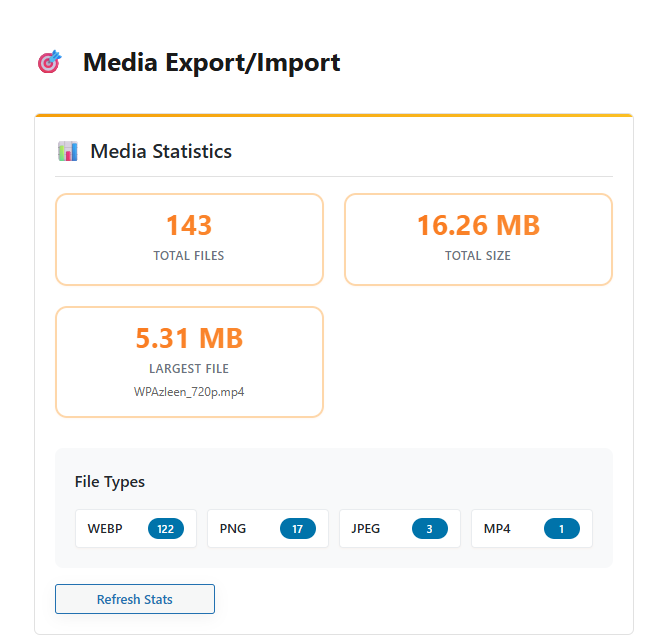Click the 1 count badge for MP4
Viewport: 666px width, 641px height.
[562, 529]
